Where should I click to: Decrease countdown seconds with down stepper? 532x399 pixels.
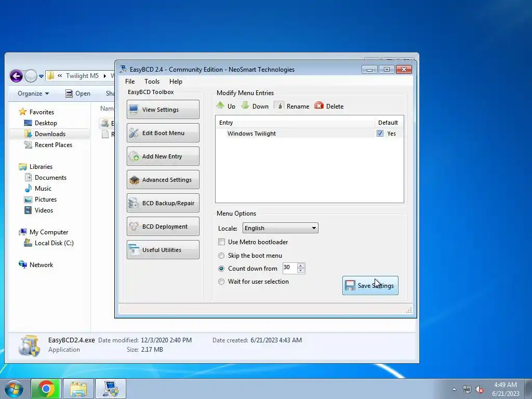tap(301, 270)
